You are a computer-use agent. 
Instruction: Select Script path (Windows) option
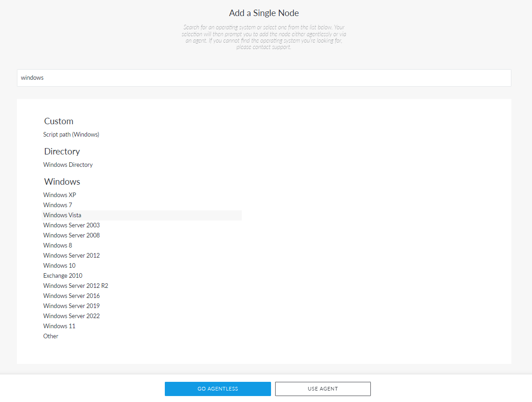[x=71, y=135]
